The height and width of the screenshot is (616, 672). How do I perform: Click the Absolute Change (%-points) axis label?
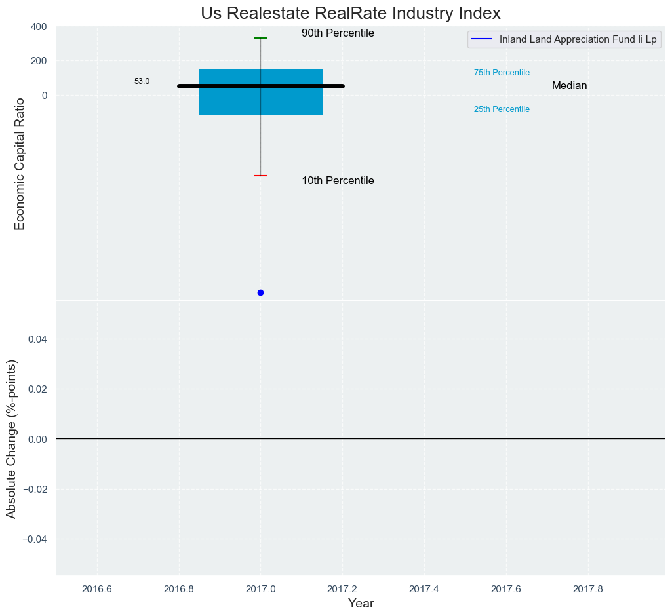tap(11, 439)
